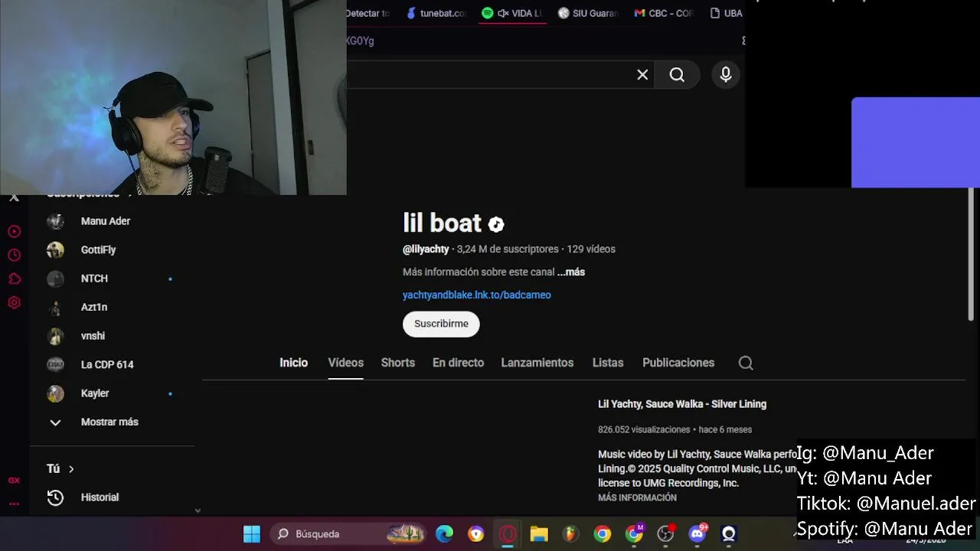Expand video description MÁS INFORMACIÓN
Image resolution: width=980 pixels, height=551 pixels.
(x=637, y=497)
